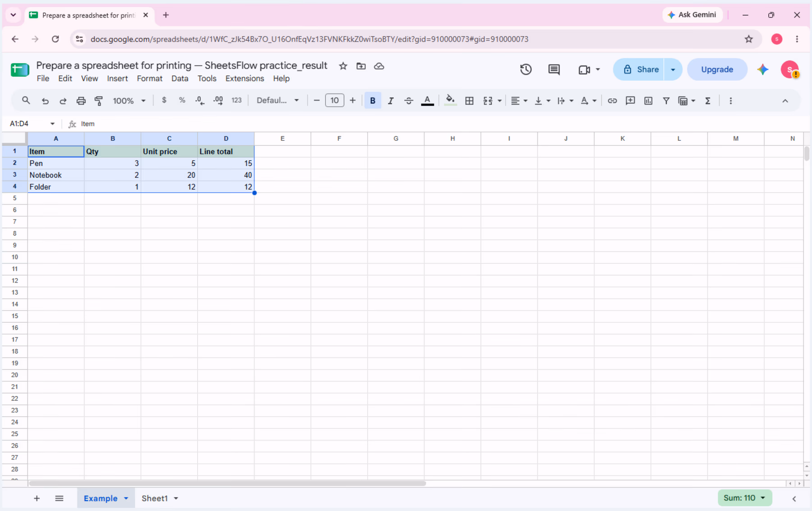Switch to the Sheet1 tab
The image size is (812, 511).
(x=154, y=498)
